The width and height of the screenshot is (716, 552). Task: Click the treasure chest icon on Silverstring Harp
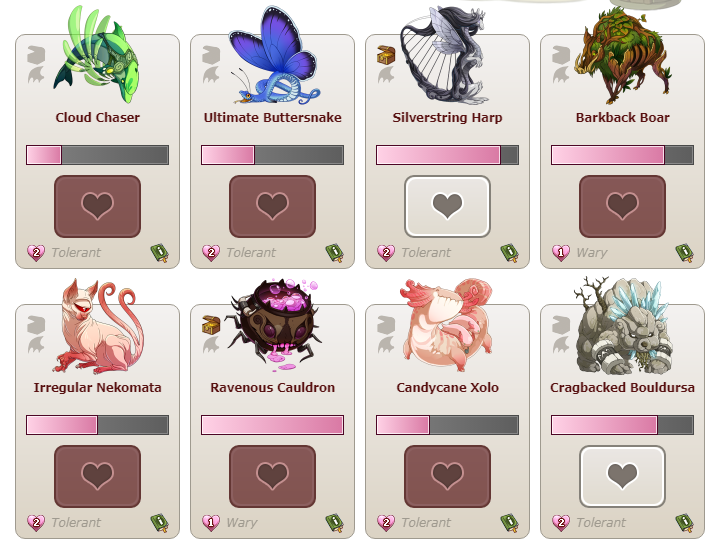(386, 55)
